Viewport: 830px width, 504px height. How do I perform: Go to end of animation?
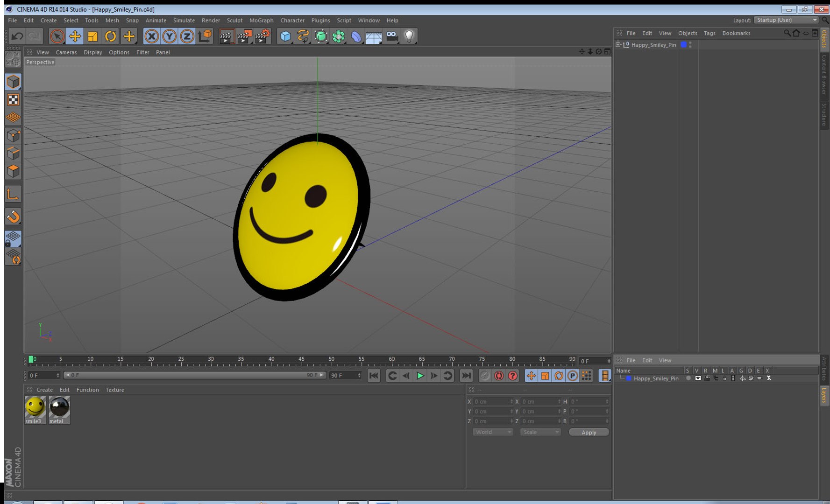(466, 376)
